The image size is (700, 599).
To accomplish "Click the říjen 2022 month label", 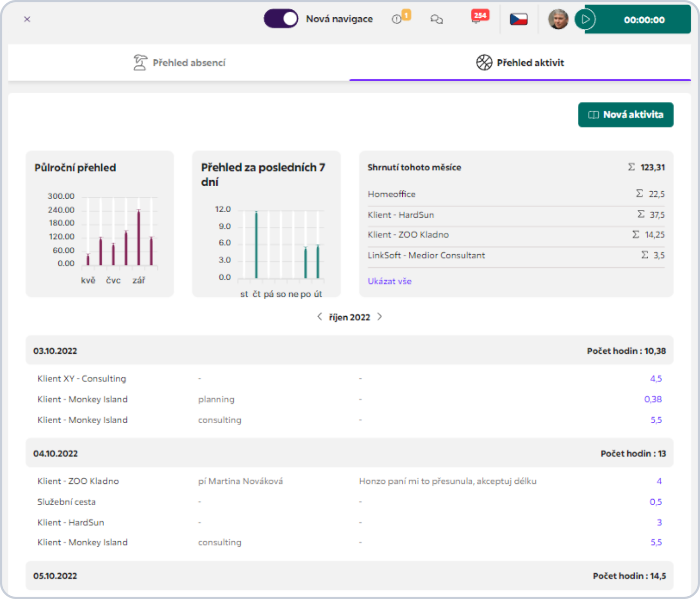I will [349, 317].
